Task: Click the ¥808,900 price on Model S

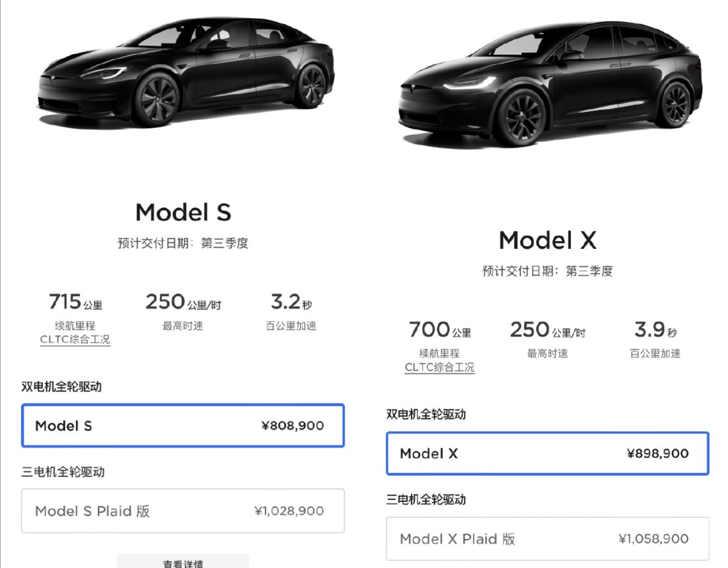Action: point(293,425)
